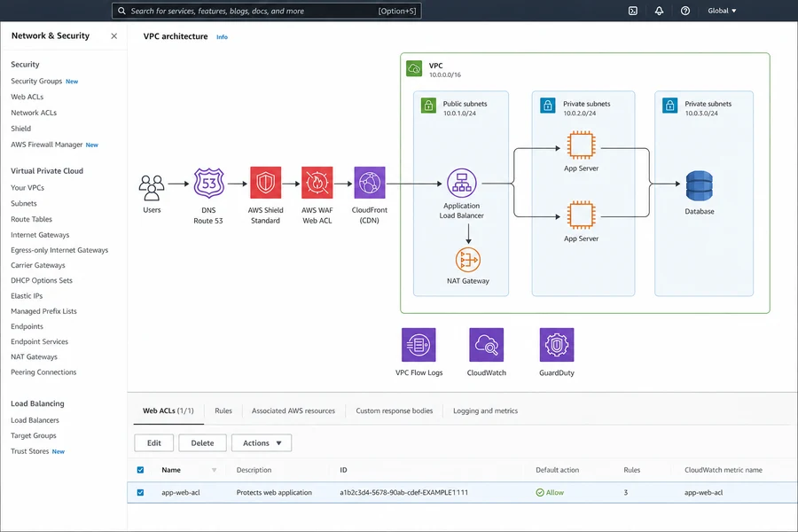Open the Logging and metrics tab
Viewport: 798px width, 532px height.
point(486,411)
